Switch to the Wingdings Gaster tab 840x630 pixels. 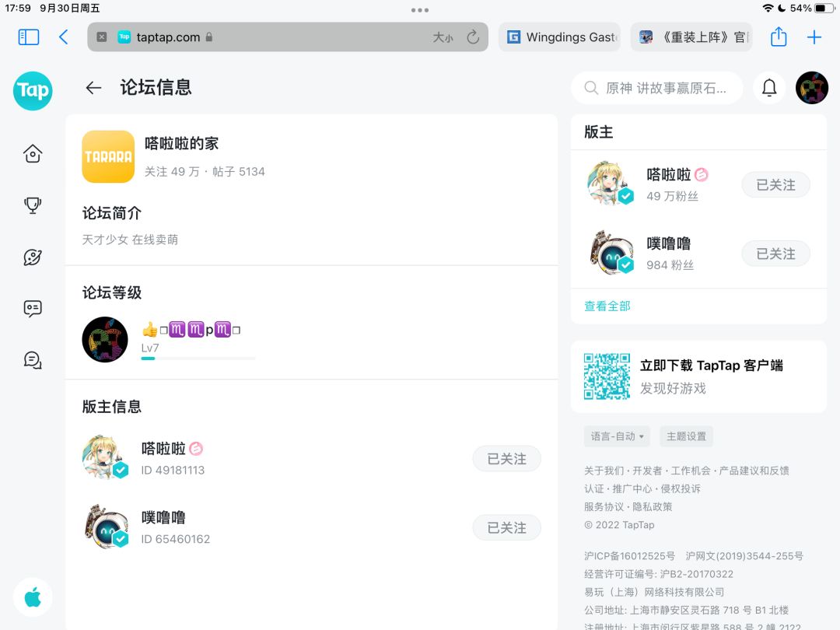pyautogui.click(x=559, y=37)
